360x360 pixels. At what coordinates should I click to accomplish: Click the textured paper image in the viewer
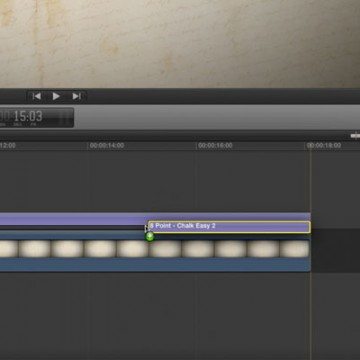pyautogui.click(x=180, y=43)
